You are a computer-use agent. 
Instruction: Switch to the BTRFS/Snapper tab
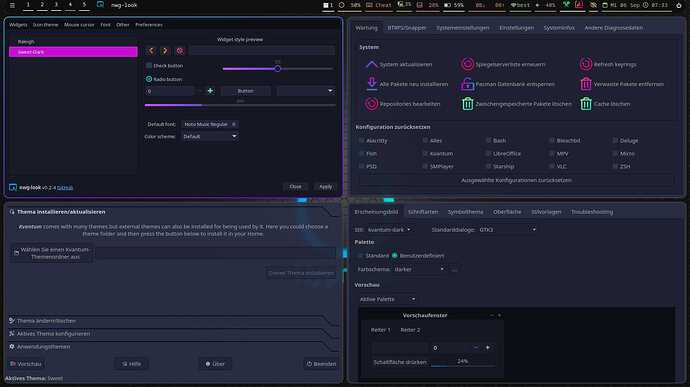[x=407, y=28]
